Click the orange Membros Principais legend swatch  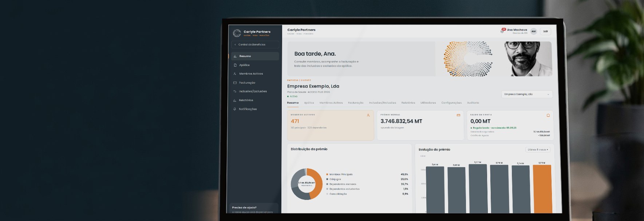click(x=327, y=174)
